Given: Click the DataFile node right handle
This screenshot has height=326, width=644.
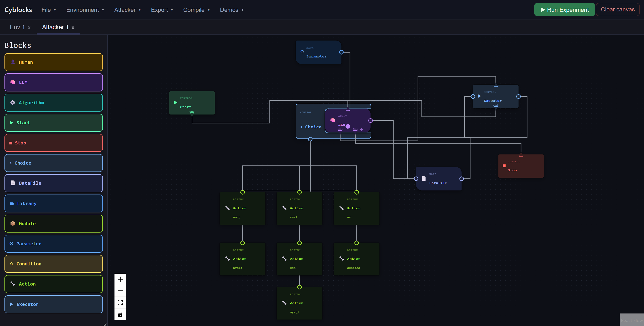Looking at the screenshot, I should pyautogui.click(x=462, y=179).
